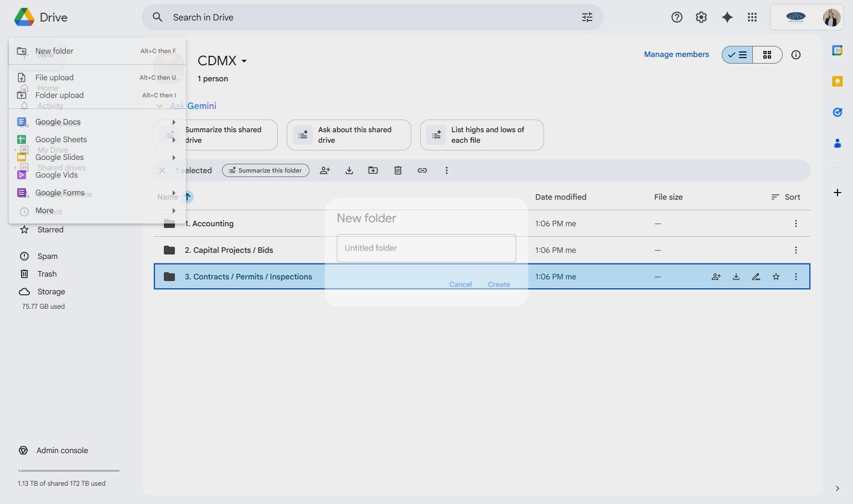Expand the CDMX shared drive dropdown
The image size is (853, 504).
click(x=244, y=61)
